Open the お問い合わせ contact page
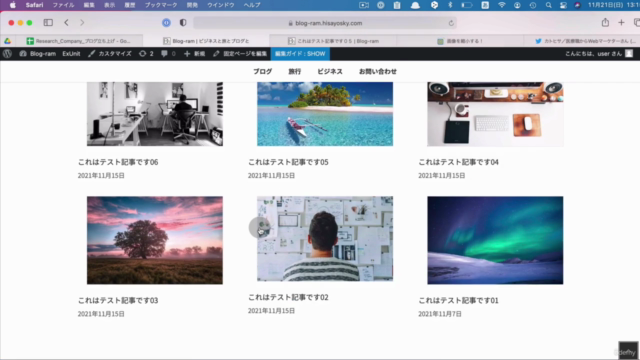Viewport: 640px width, 360px height. (378, 71)
